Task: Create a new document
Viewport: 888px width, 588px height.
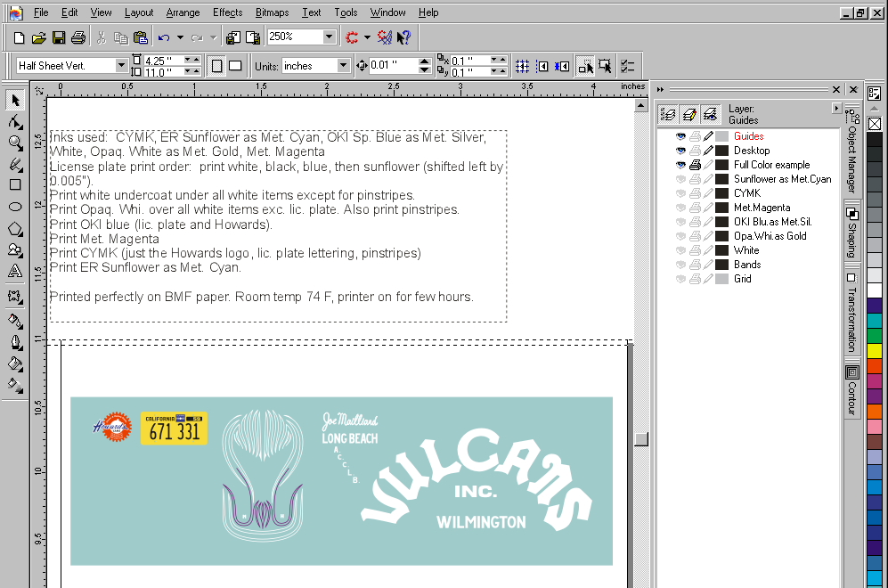Action: [19, 38]
